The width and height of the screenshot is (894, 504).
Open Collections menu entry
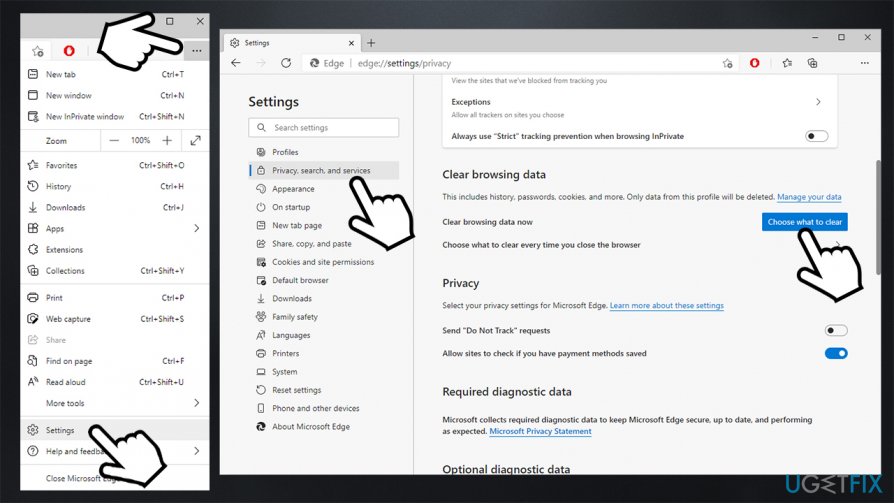coord(115,271)
